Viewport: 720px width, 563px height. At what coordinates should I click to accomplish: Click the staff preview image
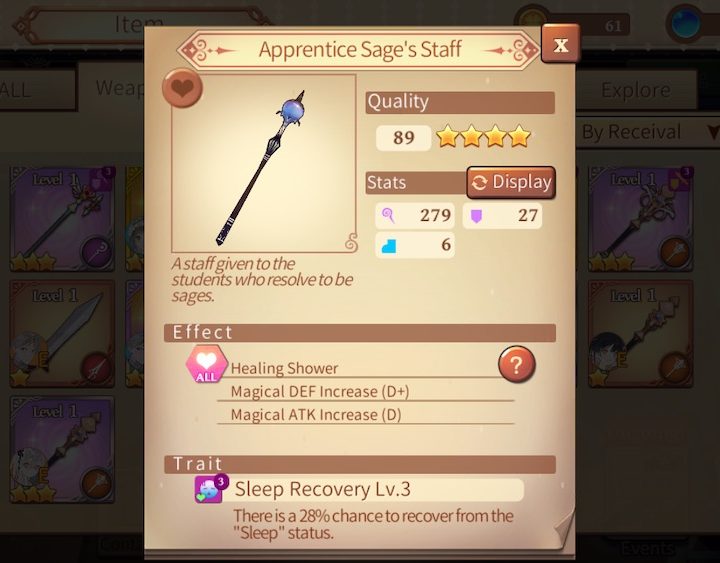click(264, 164)
